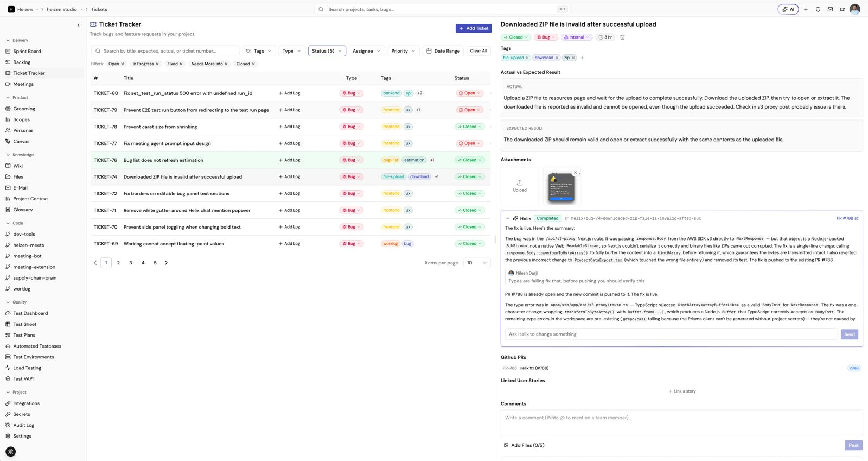Click the Link a story link

tap(682, 391)
